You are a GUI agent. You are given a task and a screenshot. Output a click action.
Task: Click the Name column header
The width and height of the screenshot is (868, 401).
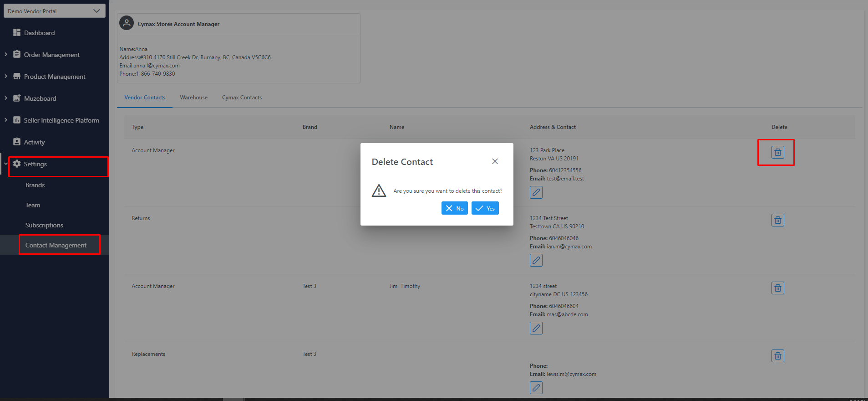point(397,127)
